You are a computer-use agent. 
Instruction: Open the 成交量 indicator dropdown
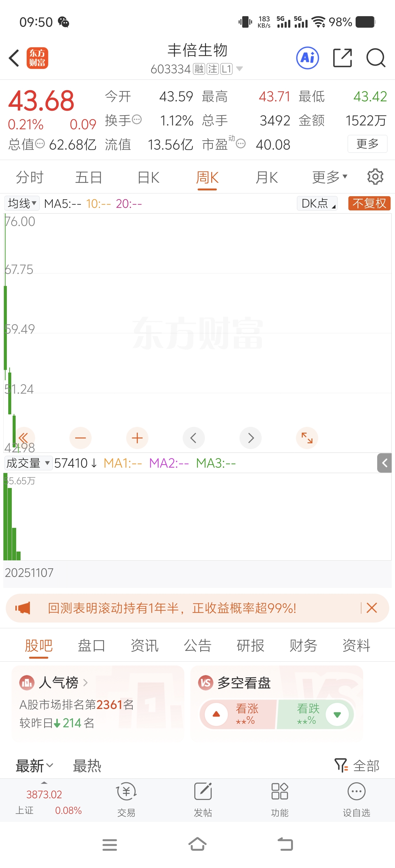click(x=28, y=463)
